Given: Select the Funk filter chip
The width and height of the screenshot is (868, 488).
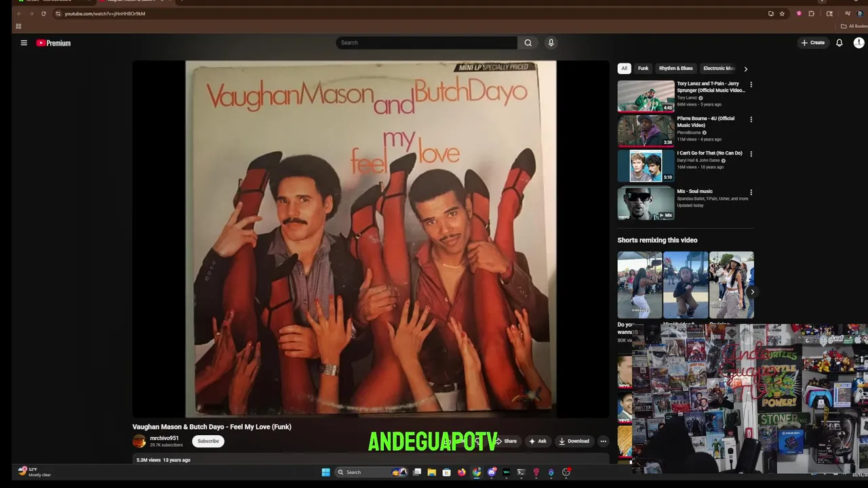Looking at the screenshot, I should (x=643, y=68).
